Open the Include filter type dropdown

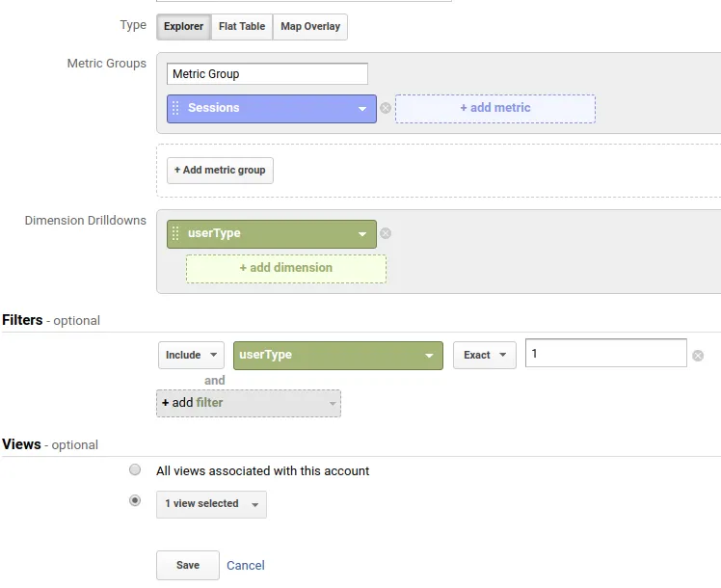(x=191, y=355)
